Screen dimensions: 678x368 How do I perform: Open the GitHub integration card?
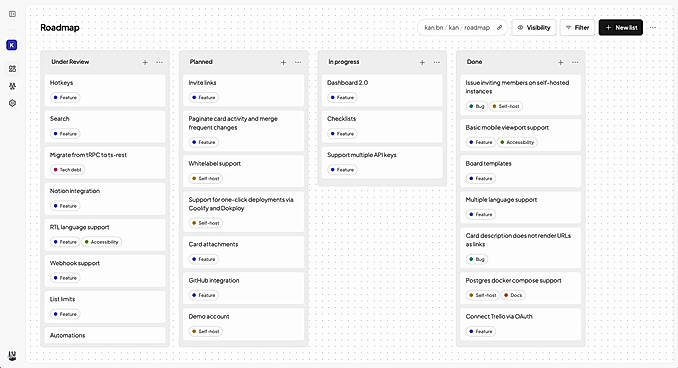click(x=243, y=288)
